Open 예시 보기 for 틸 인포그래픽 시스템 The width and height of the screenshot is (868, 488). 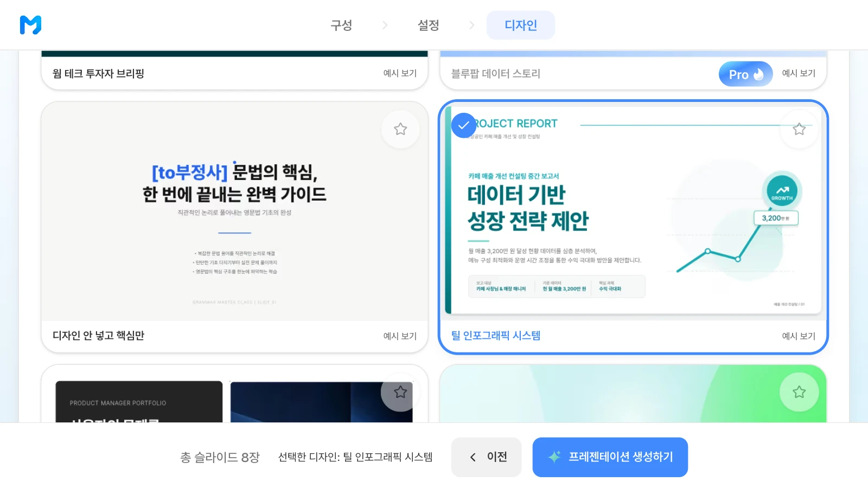[x=799, y=336]
